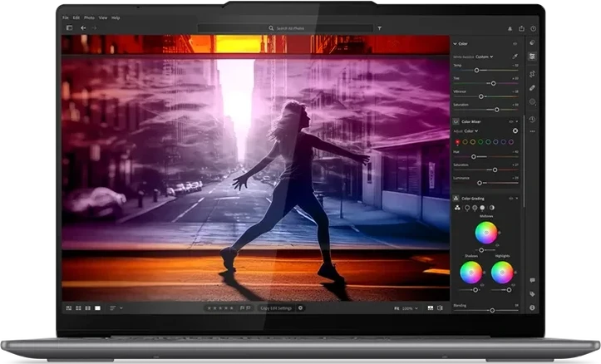Select the red color in Color Mixer
Viewport: 601px width, 364px height.
tap(457, 142)
